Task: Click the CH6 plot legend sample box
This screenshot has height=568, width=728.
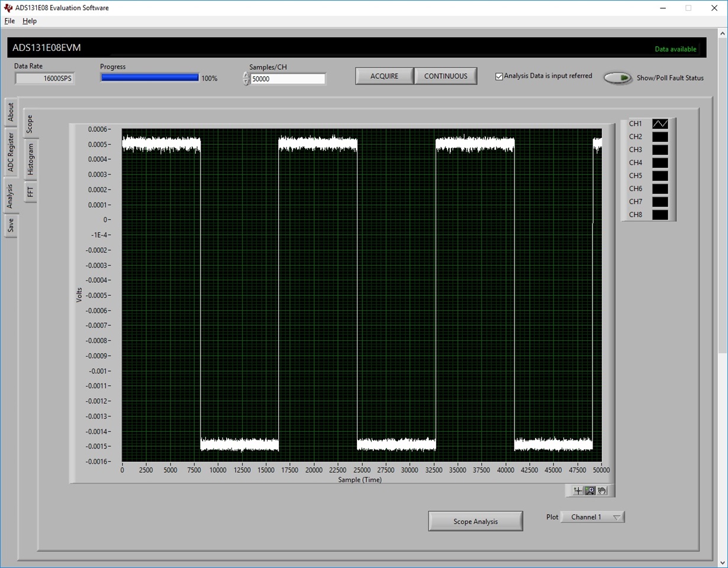Action: pyautogui.click(x=660, y=189)
